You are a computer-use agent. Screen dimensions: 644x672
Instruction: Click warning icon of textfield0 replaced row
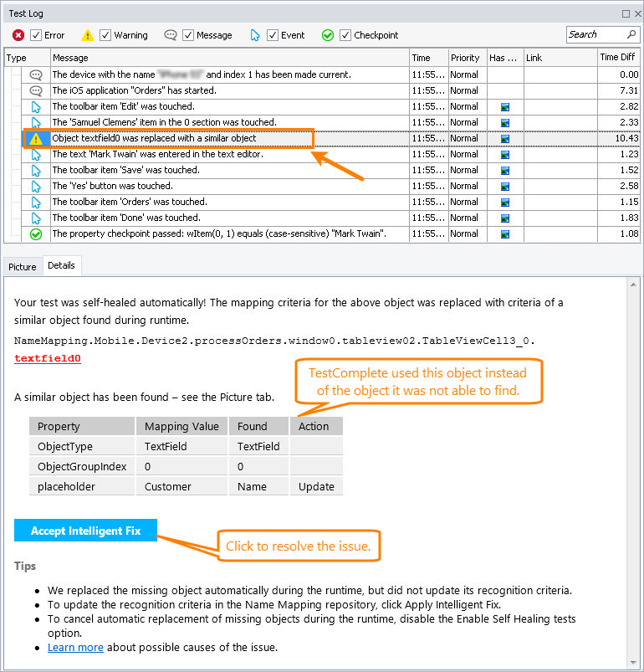point(36,139)
